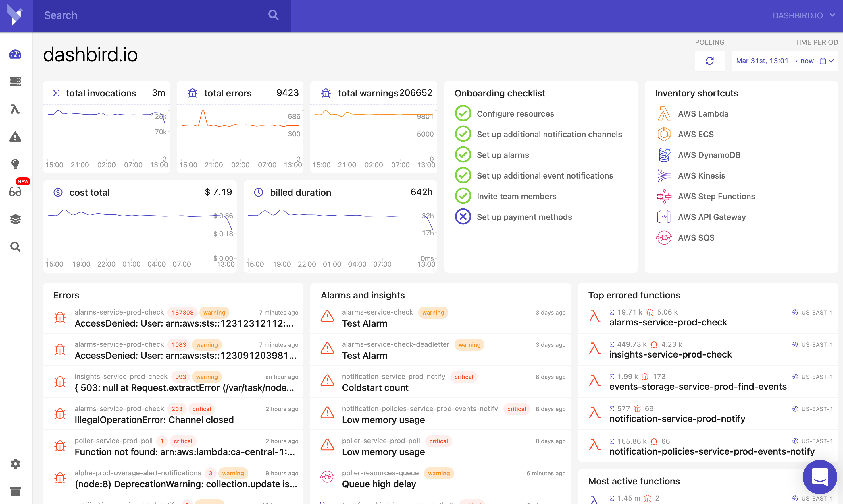The width and height of the screenshot is (843, 504).
Task: Click the dashboard gauge icon in the sidebar
Action: (15, 54)
